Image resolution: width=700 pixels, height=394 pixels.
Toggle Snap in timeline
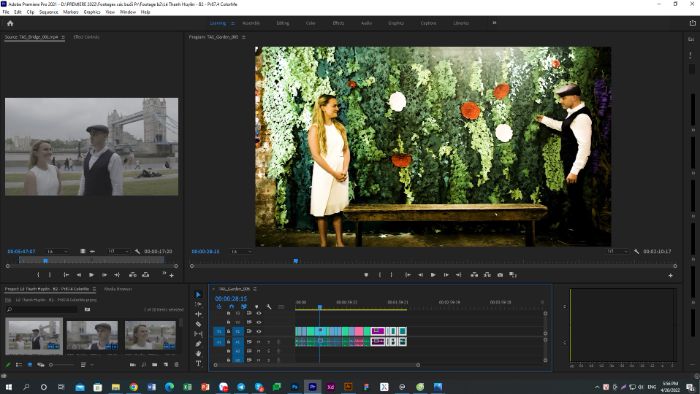pos(231,307)
